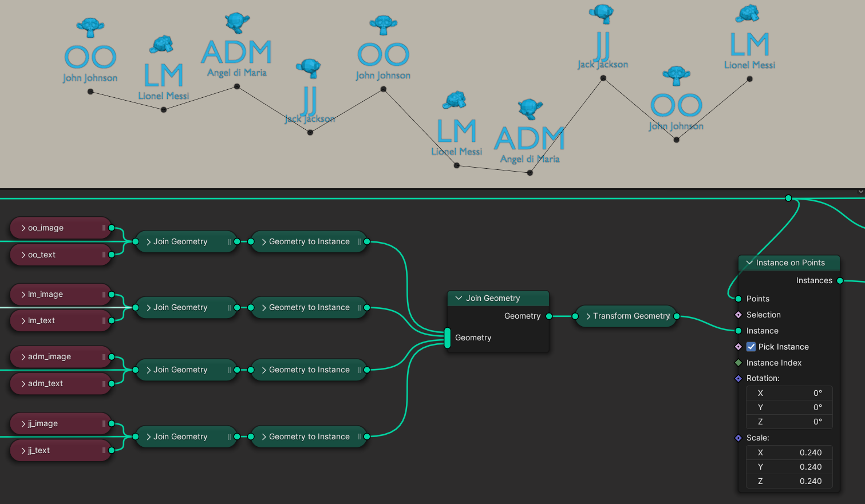
Task: Click the Rotation Z value field
Action: 789,422
